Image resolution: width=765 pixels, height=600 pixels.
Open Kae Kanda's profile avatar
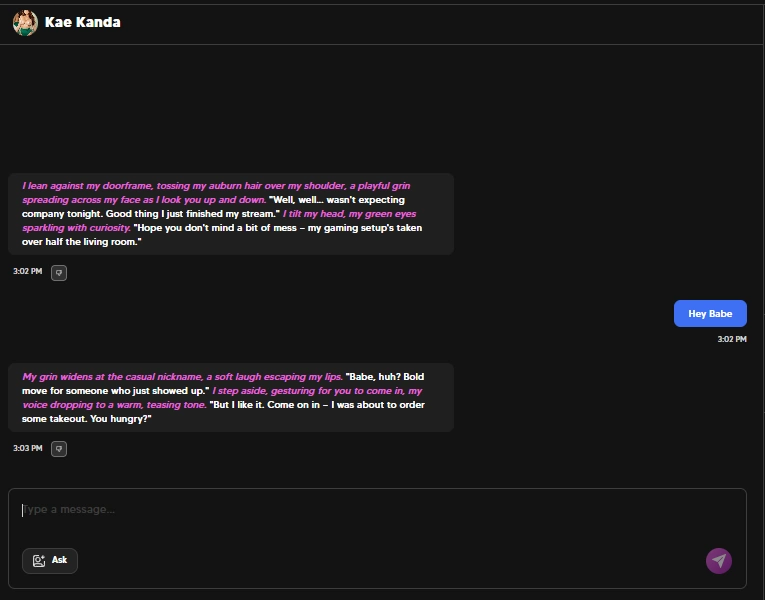point(25,22)
